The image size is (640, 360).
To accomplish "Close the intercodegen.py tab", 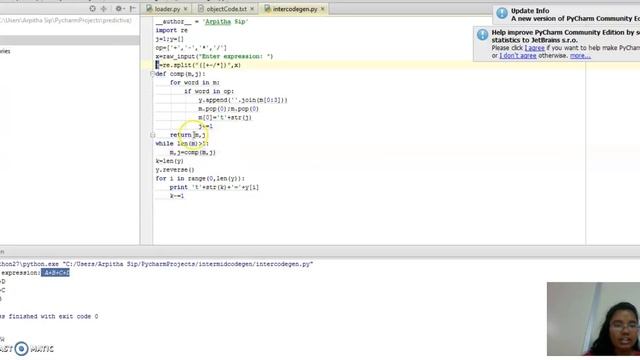I will coord(322,9).
